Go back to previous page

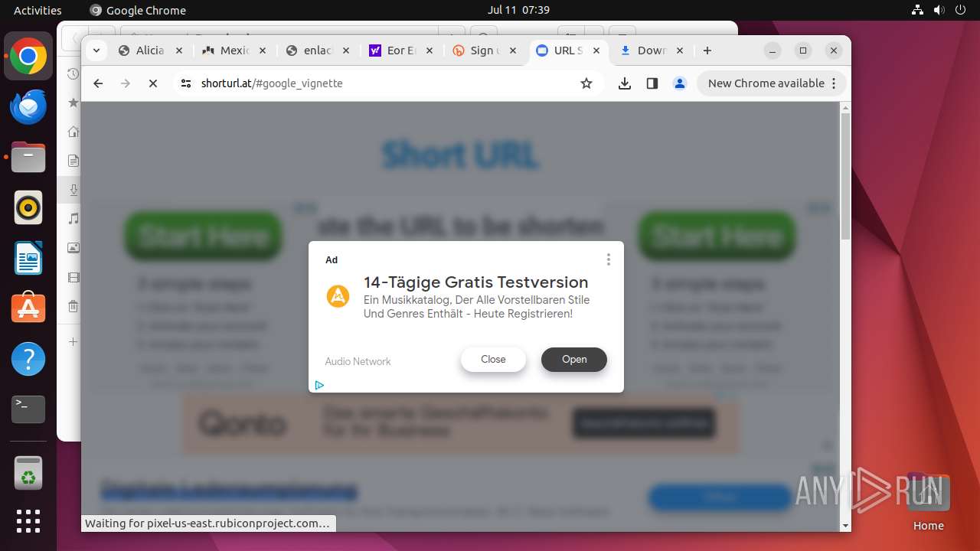pos(98,83)
